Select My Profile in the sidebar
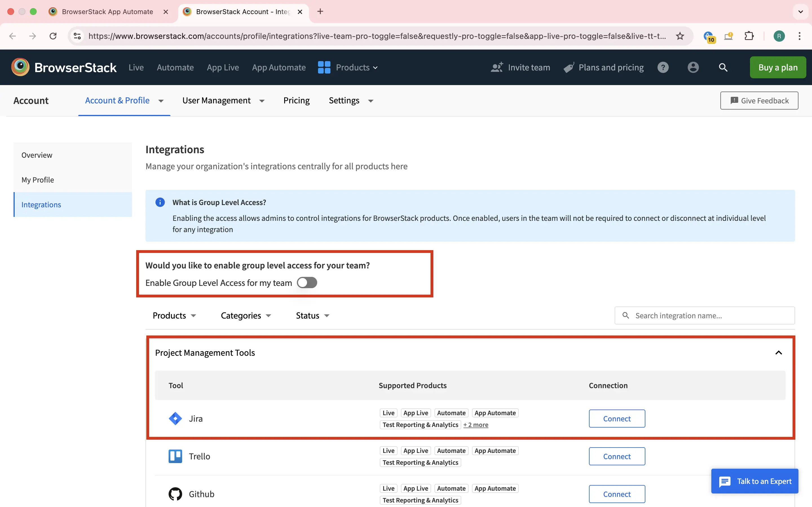This screenshot has height=507, width=812. pos(37,180)
